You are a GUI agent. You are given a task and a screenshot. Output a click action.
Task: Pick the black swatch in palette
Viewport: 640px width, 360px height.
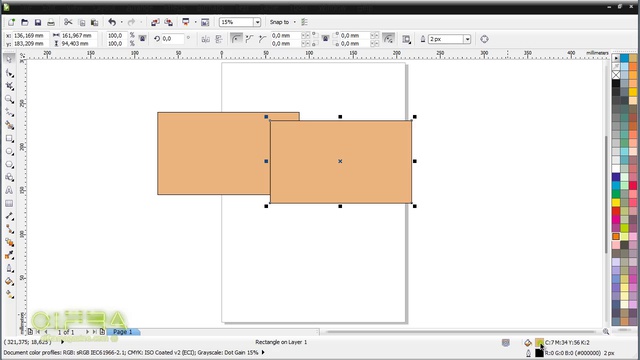click(616, 83)
